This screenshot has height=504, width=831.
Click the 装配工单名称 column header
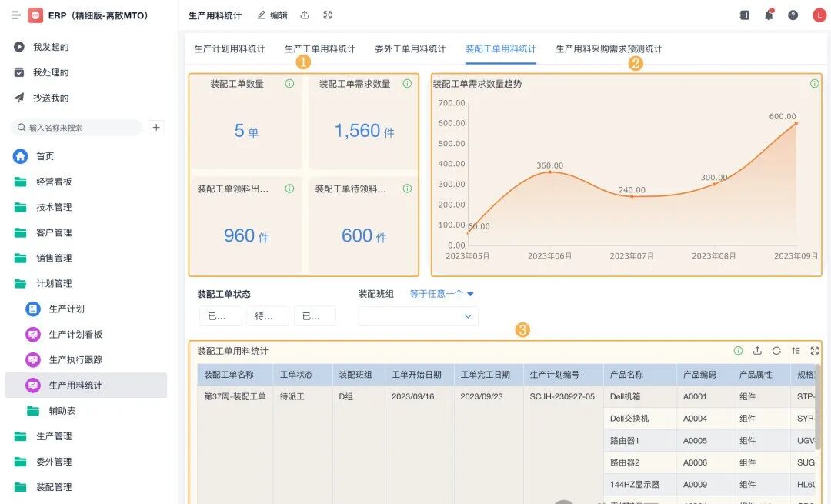pos(235,374)
